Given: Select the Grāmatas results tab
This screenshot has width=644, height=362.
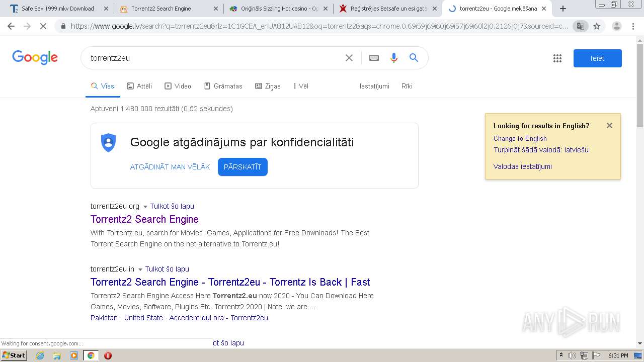Looking at the screenshot, I should [x=223, y=86].
